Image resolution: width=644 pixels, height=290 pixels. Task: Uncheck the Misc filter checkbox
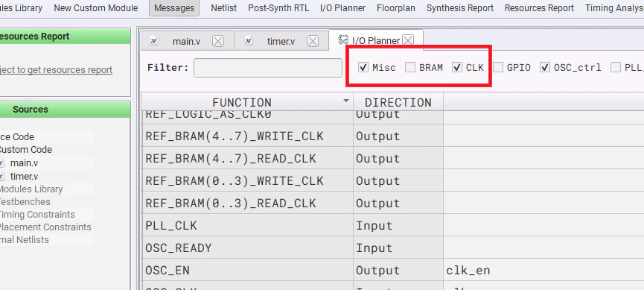tap(363, 67)
